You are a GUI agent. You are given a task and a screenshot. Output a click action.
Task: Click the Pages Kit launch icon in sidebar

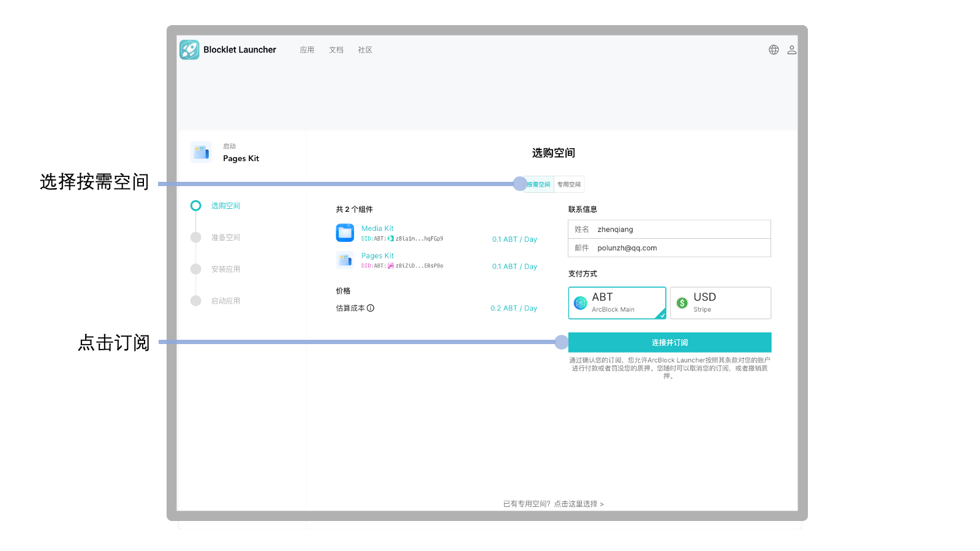click(201, 152)
